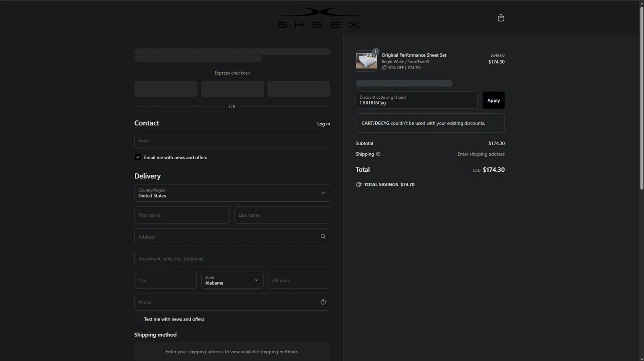Click the SHEEX logo
Viewport: 644px width, 361px height.
319,18
